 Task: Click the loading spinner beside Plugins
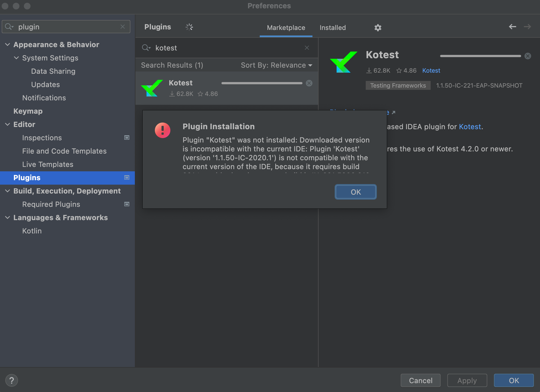tap(189, 27)
